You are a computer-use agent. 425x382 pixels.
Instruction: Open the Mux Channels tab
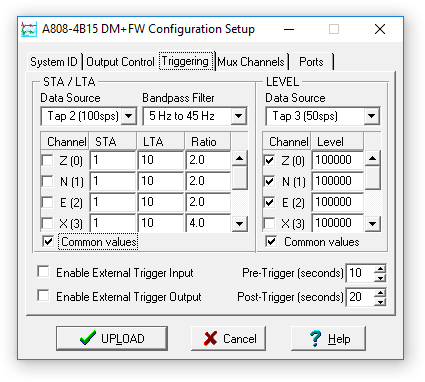pos(251,62)
